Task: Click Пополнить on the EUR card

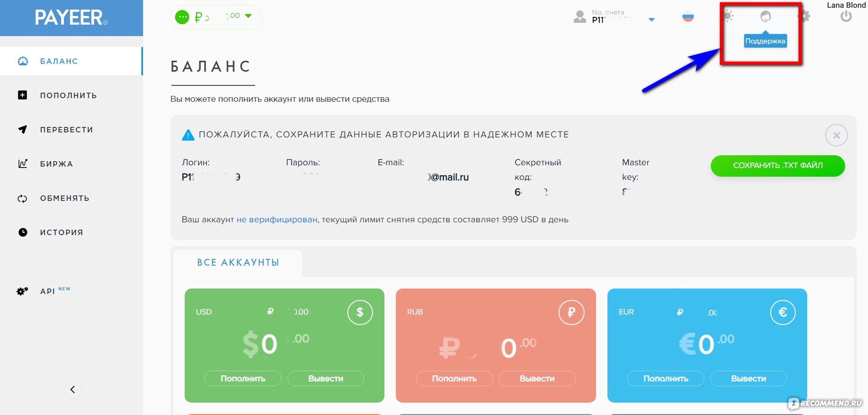Action: (666, 378)
